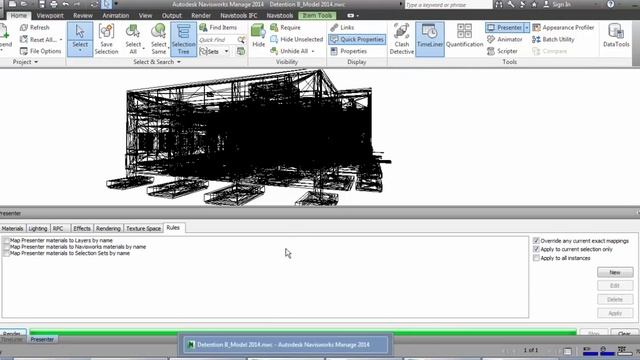Open the Render ribbon tab

tap(201, 16)
